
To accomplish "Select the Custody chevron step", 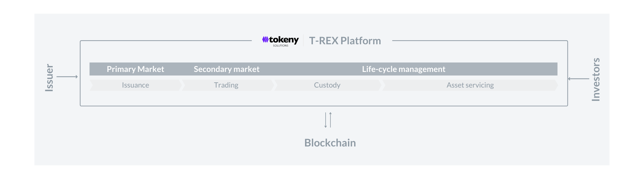I will (x=328, y=85).
